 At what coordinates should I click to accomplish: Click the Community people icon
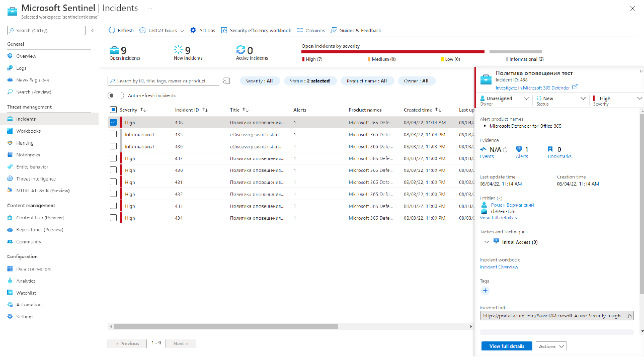pyautogui.click(x=10, y=242)
